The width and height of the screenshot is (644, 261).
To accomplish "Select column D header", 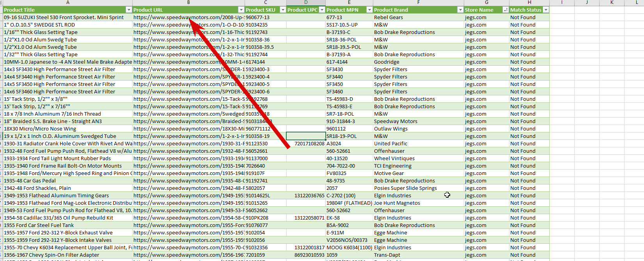I will coord(306,2).
